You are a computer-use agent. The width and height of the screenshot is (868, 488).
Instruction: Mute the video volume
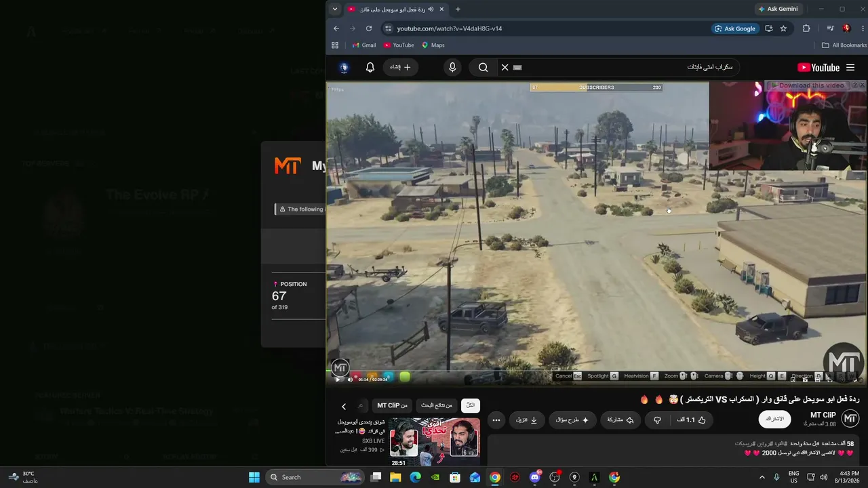pyautogui.click(x=350, y=379)
